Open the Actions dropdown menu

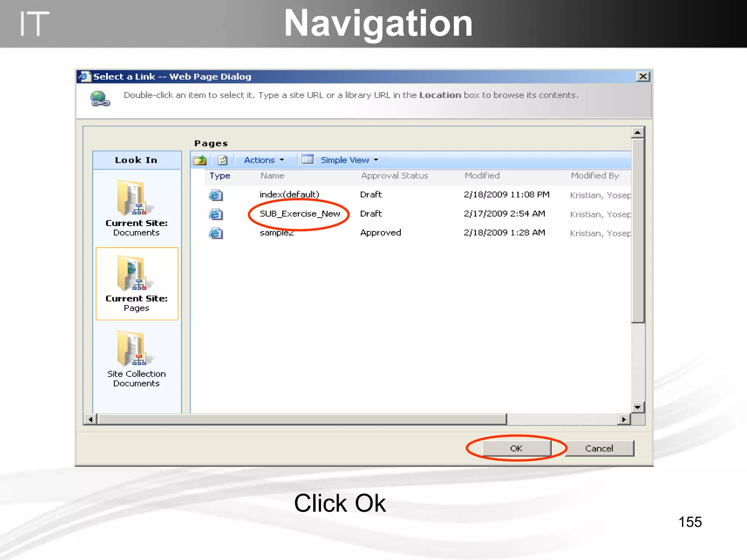(264, 160)
